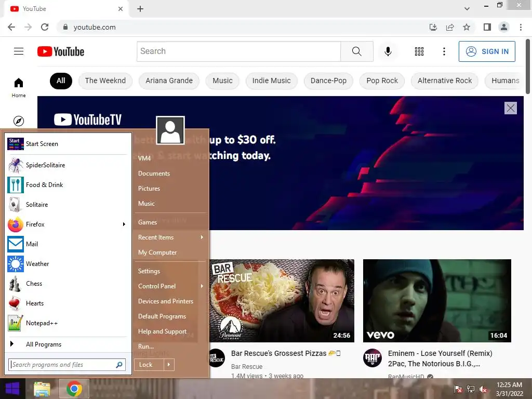Screen dimensions: 532x399
Task: Open Start Screen from start menu
Action: pyautogui.click(x=67, y=144)
